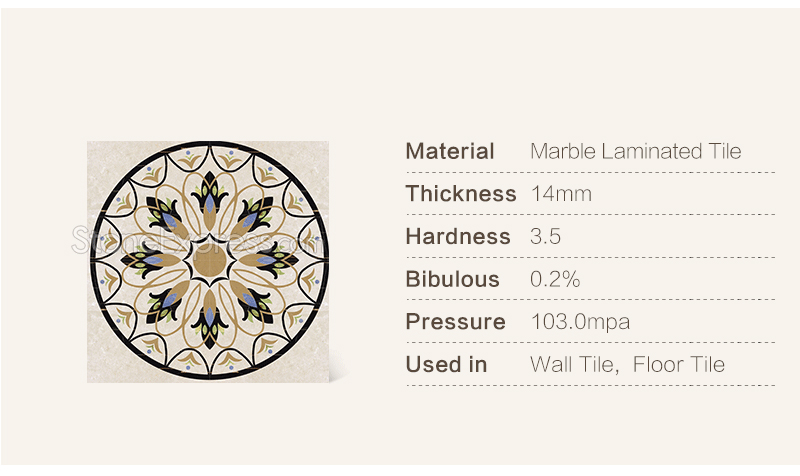Click the Bibulous label

[453, 280]
